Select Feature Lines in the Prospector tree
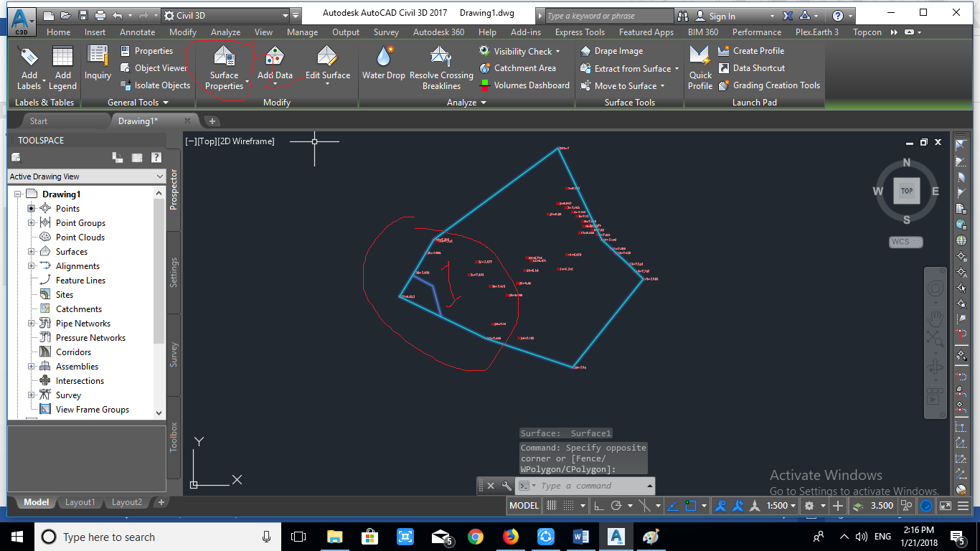The image size is (980, 551). coord(80,281)
